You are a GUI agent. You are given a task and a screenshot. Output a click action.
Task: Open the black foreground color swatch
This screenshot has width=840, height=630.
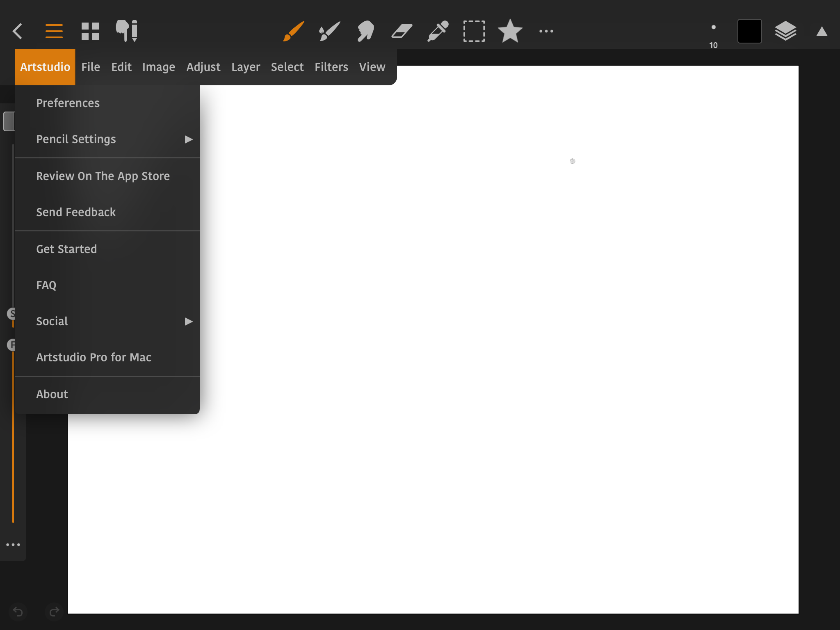click(749, 31)
